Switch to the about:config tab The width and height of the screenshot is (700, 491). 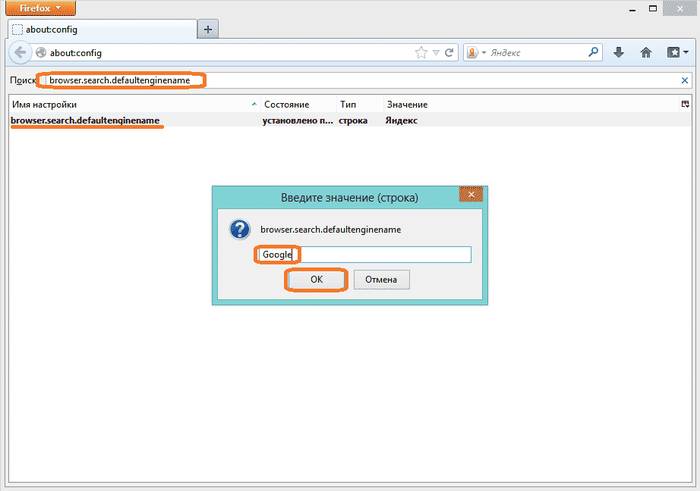click(100, 29)
